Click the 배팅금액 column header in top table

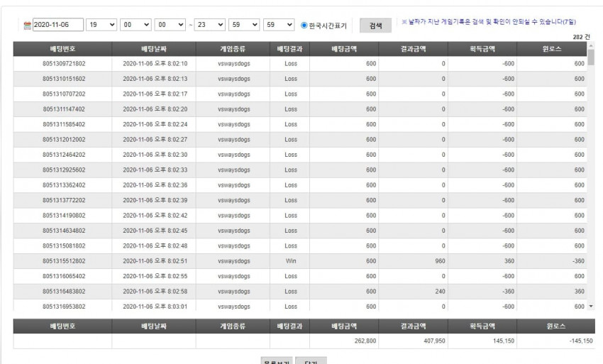(344, 49)
